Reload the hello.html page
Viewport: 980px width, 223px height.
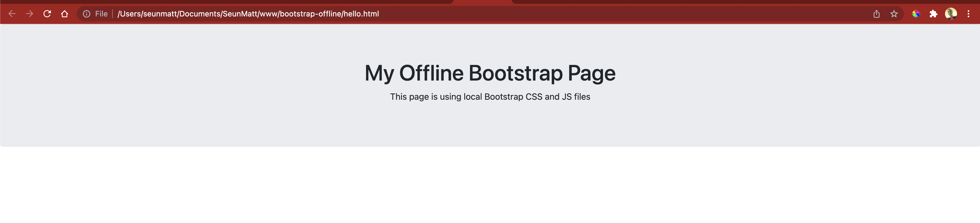(47, 14)
